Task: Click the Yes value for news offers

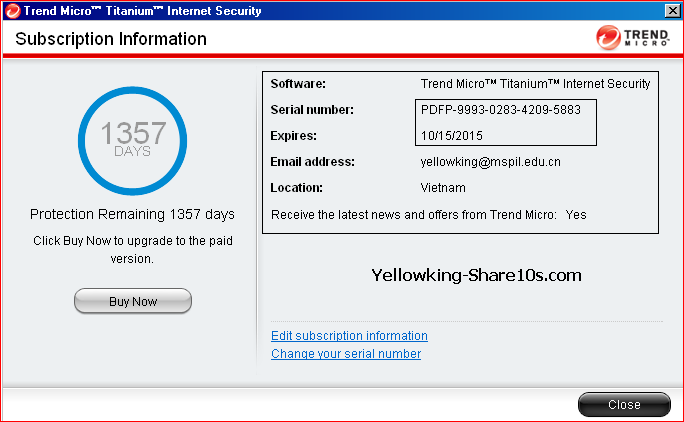Action: click(x=576, y=215)
